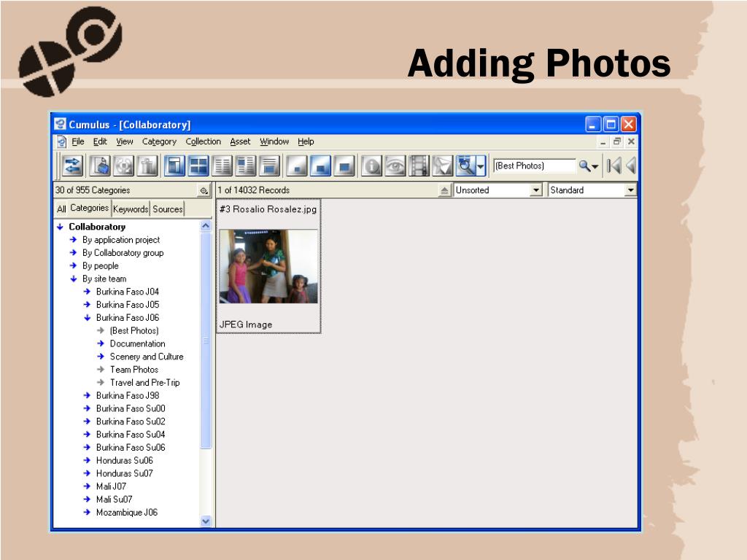747x560 pixels.
Task: Open the File menu
Action: coord(77,141)
